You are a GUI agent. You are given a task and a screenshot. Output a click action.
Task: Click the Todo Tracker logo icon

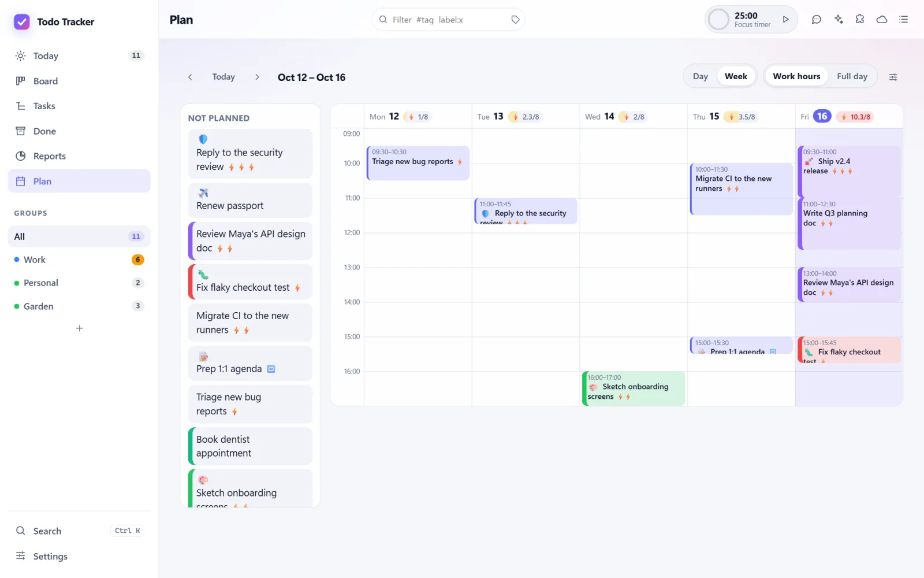click(x=22, y=22)
